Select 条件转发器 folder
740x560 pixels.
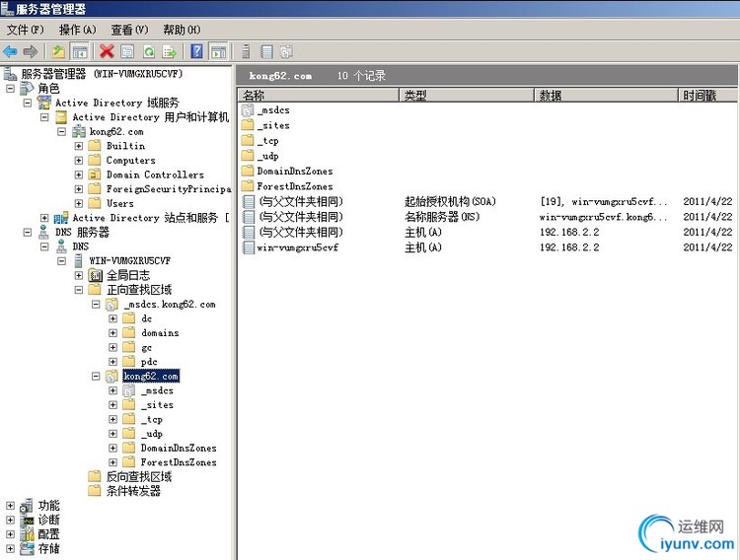133,491
